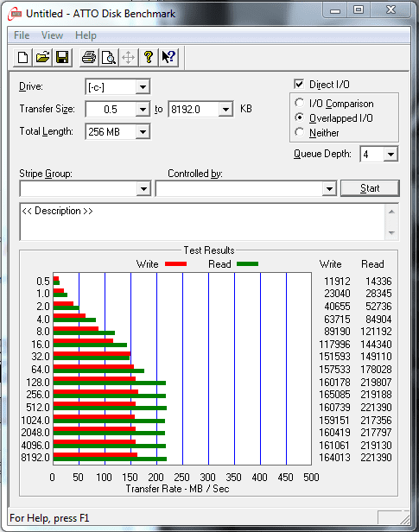Click the read value 14336
419x532 pixels.
378,282
